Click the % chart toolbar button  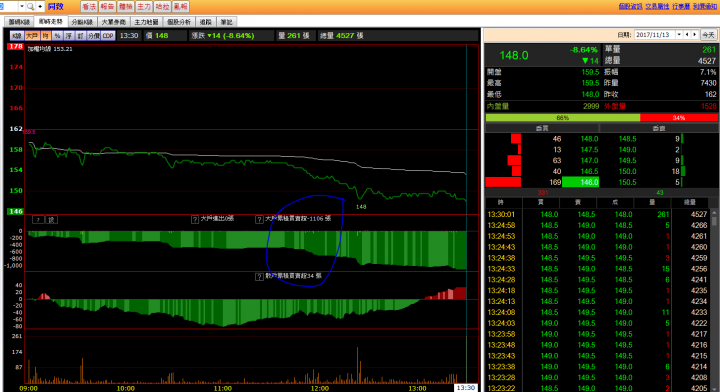57,35
